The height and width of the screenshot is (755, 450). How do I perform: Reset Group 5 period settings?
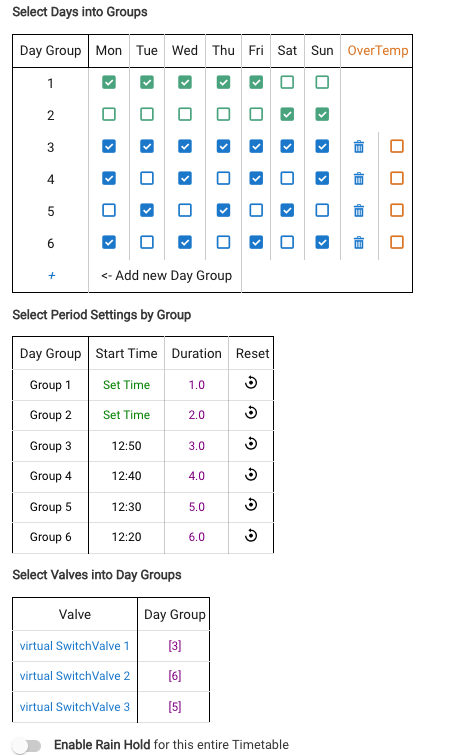pos(251,505)
